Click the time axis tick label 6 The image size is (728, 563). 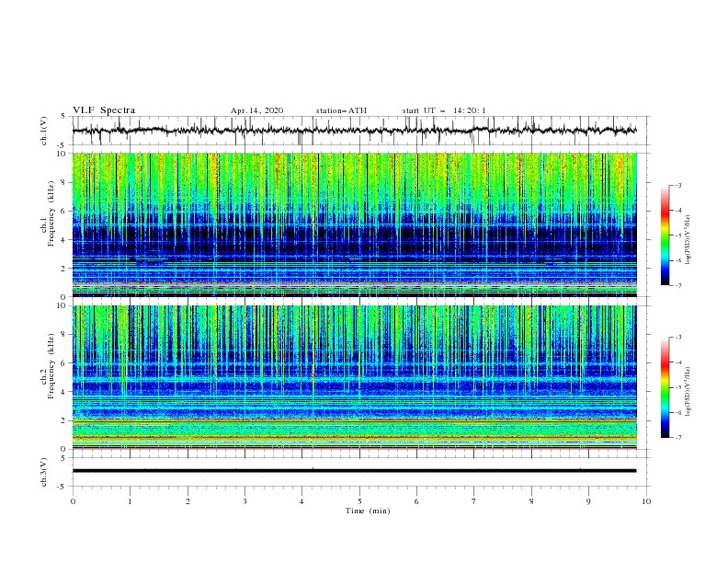(x=416, y=501)
